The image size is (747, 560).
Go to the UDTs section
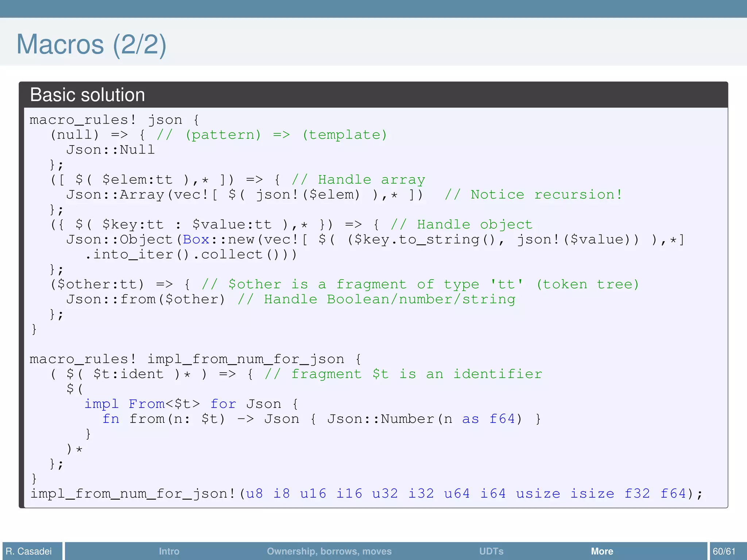[491, 551]
